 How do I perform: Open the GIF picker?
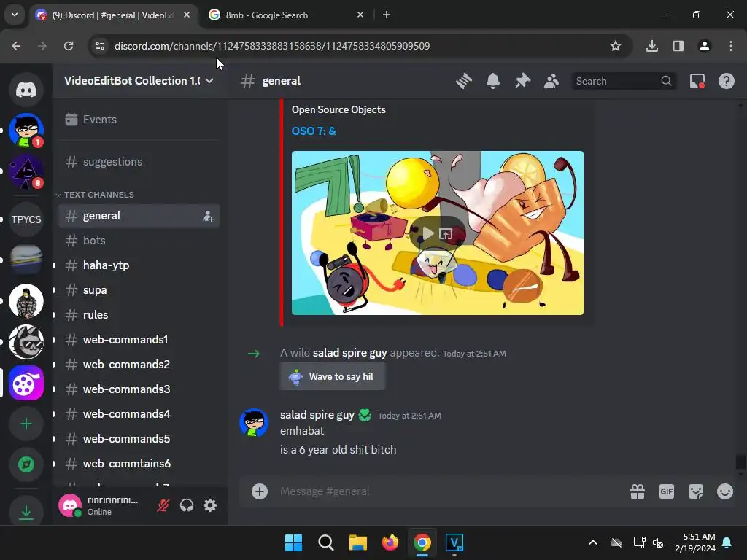coord(667,491)
